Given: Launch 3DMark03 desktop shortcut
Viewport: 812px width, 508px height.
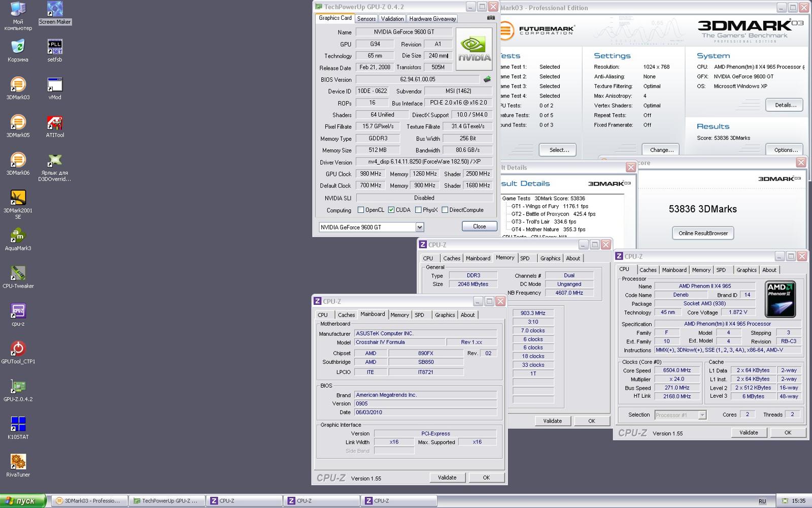Looking at the screenshot, I should click(18, 88).
